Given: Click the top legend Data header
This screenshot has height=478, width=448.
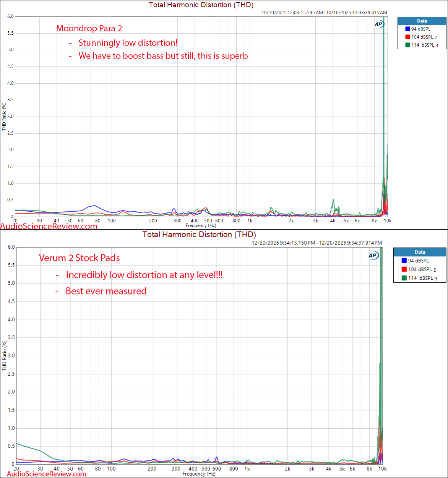Looking at the screenshot, I should [422, 21].
